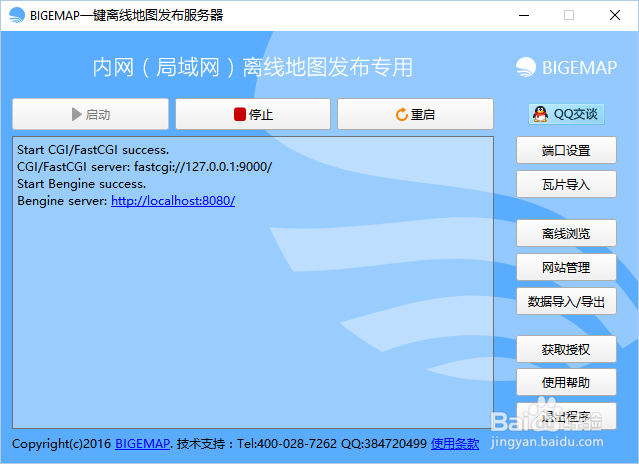Click 数据导入/导出 button
Image resolution: width=639 pixels, height=464 pixels.
click(x=566, y=301)
